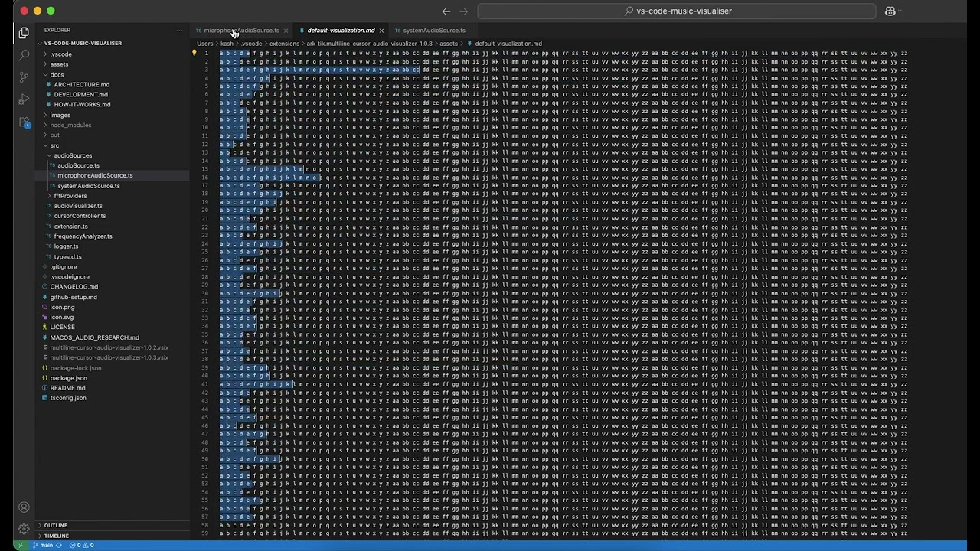Expand the assets folder
Viewport: 980px width, 551px height.
[59, 64]
